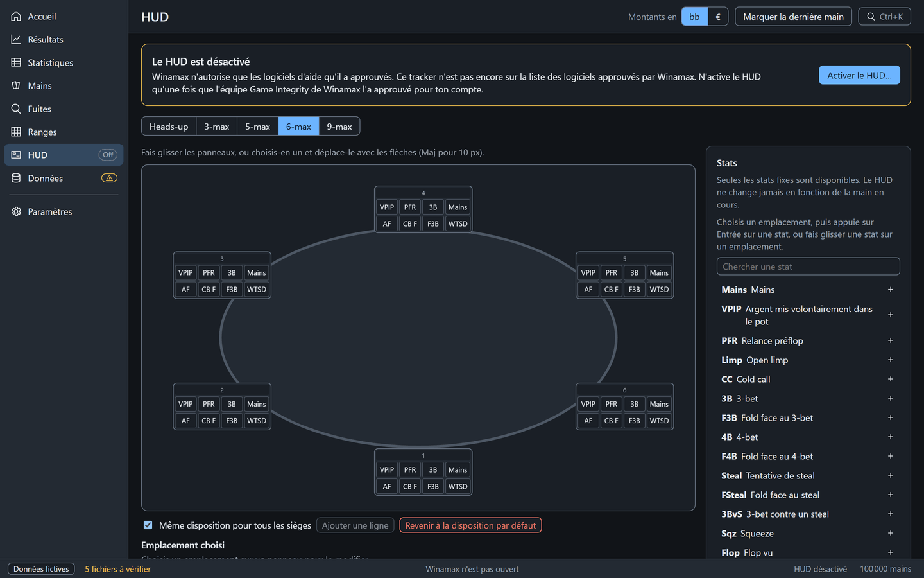
Task: Select the 5-max table layout tab
Action: point(257,127)
